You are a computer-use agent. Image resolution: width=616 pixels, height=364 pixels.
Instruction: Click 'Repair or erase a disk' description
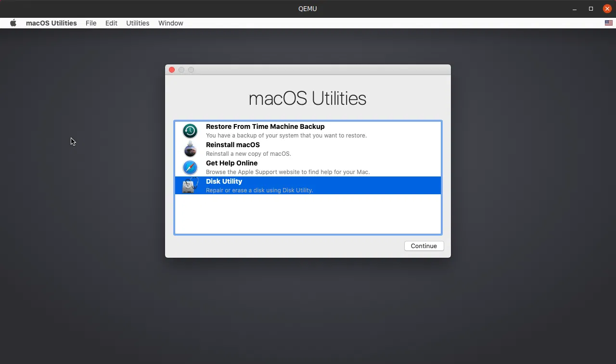pos(259,190)
